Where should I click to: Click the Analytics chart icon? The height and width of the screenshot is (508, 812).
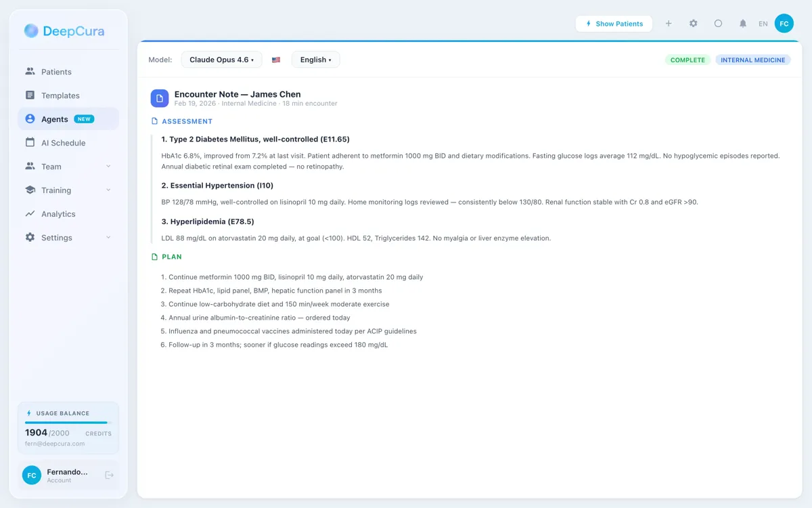tap(30, 213)
